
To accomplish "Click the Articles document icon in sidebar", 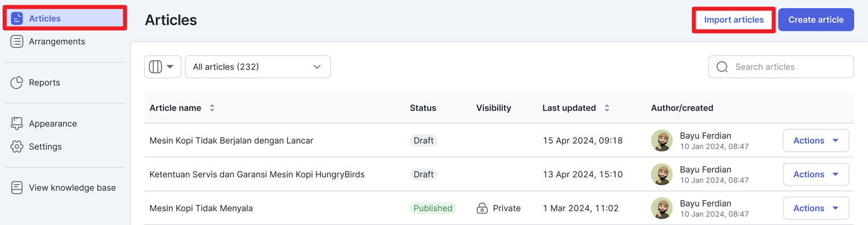I will tap(17, 19).
